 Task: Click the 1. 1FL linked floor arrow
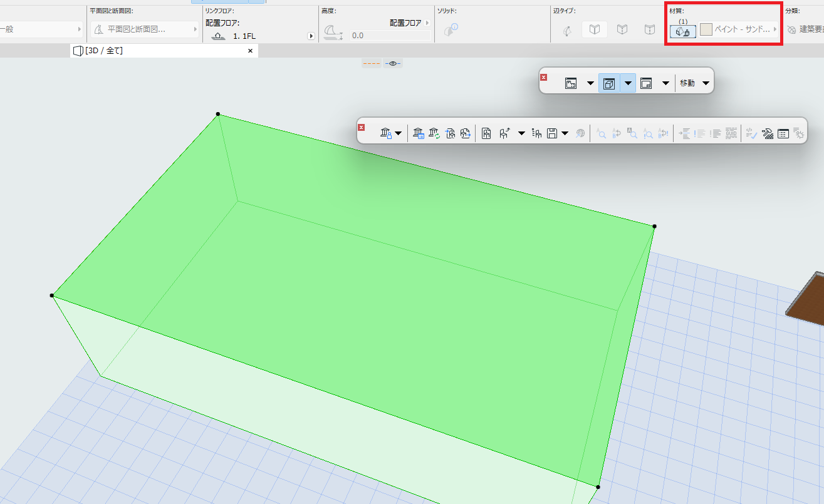click(311, 36)
